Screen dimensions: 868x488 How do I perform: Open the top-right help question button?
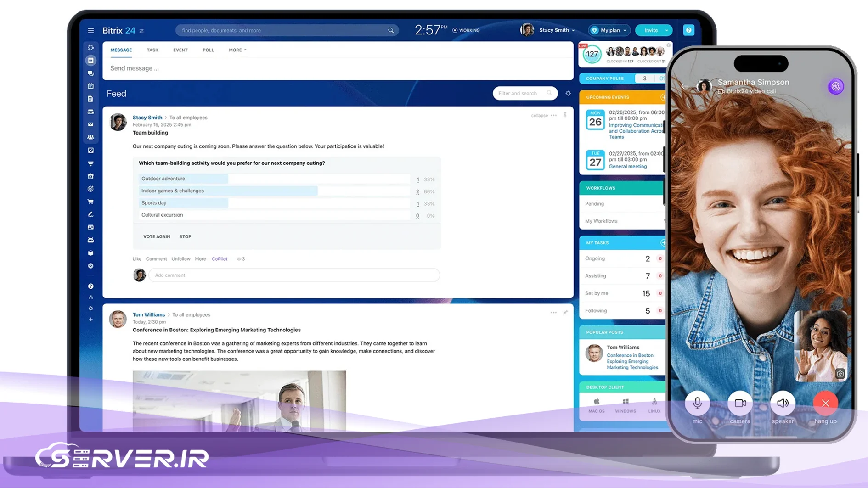coord(688,30)
